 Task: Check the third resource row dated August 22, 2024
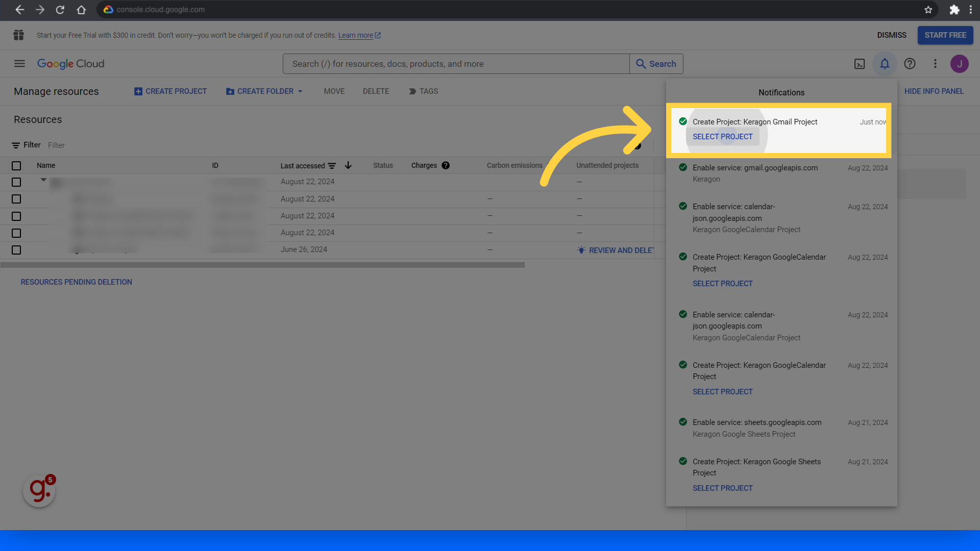[x=16, y=216]
